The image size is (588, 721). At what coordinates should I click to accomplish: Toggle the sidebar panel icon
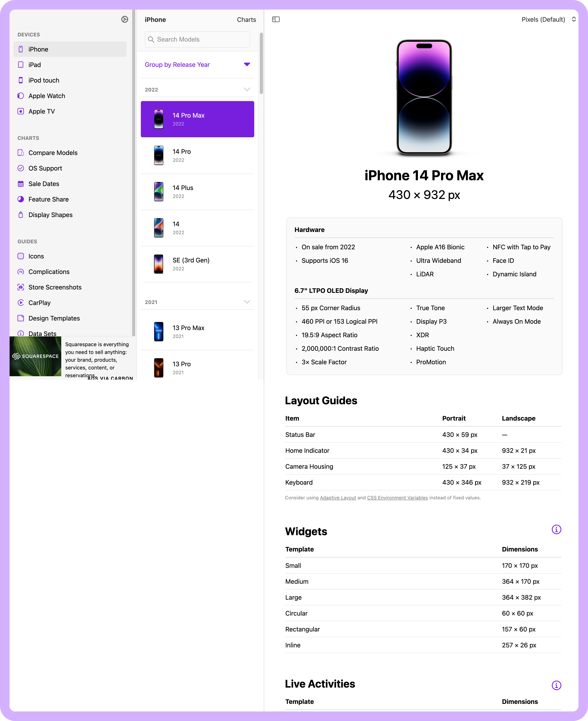tap(276, 19)
